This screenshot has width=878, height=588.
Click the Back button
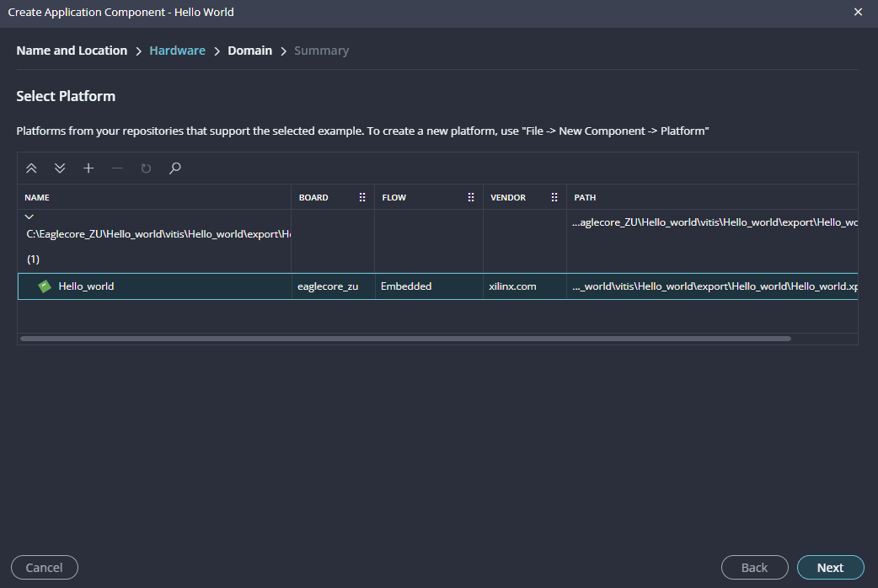754,568
